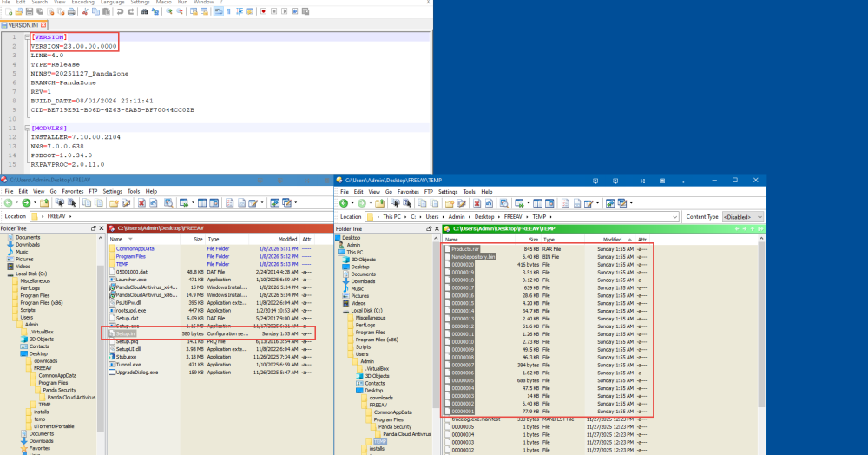The image size is (868, 455).
Task: Toggle Word Wrap button in Notepad++ toolbar
Action: point(218,11)
